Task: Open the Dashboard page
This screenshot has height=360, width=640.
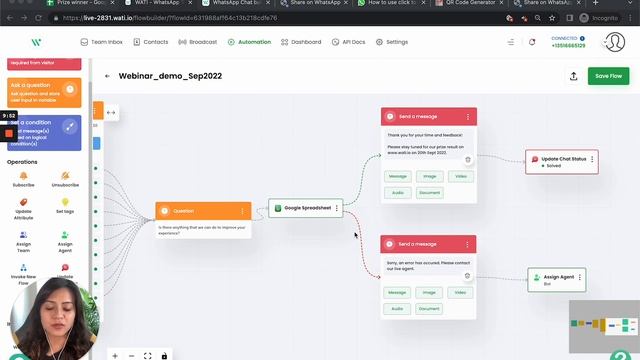Action: pos(301,42)
